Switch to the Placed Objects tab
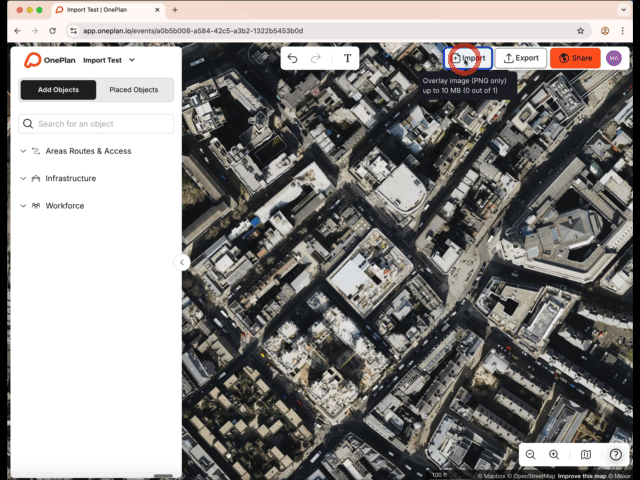Image resolution: width=640 pixels, height=480 pixels. click(x=134, y=90)
